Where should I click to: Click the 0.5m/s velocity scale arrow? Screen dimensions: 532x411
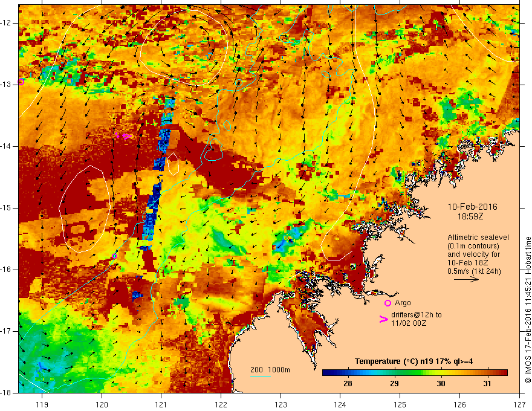click(x=466, y=279)
